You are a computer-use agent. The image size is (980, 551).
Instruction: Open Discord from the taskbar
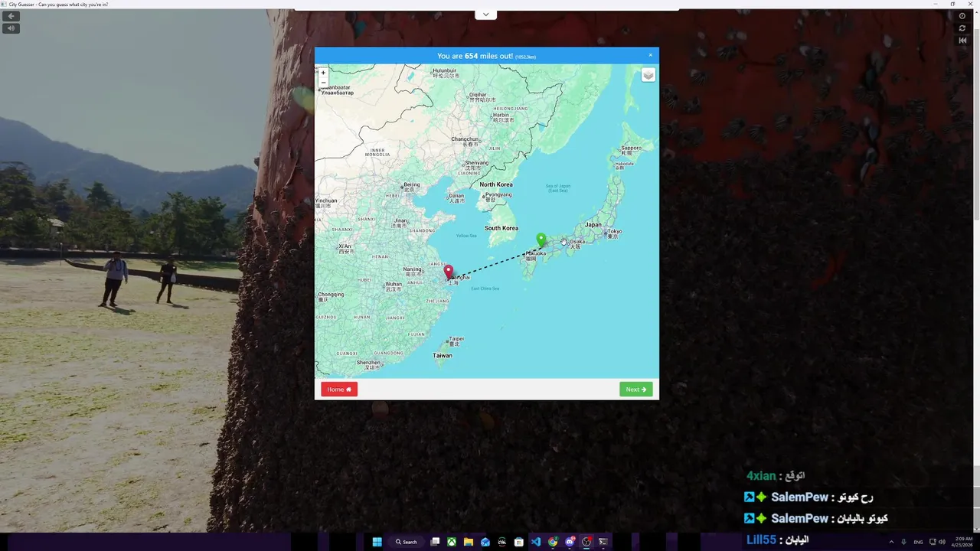[570, 542]
